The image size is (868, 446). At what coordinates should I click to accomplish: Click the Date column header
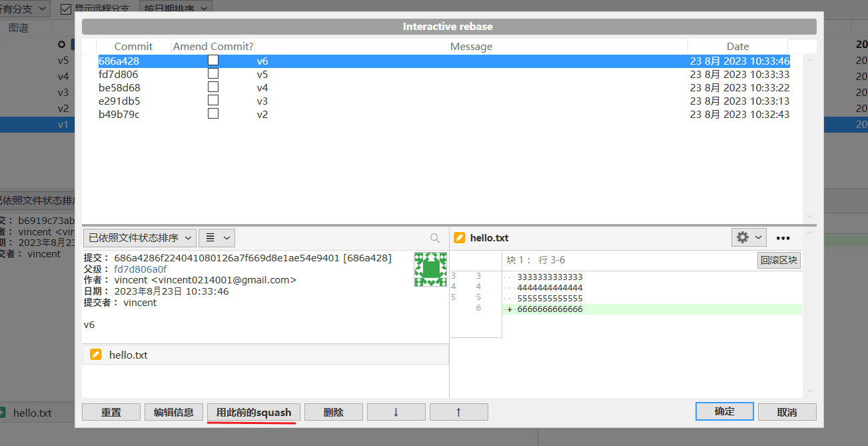[x=737, y=47]
